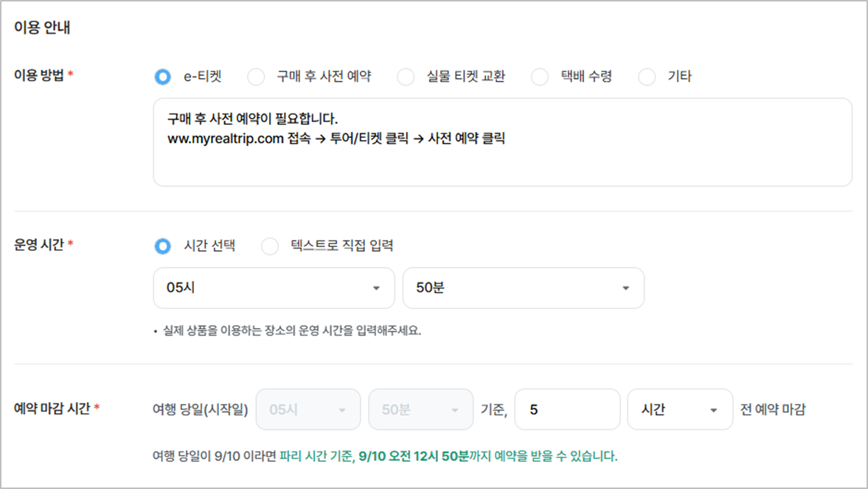The height and width of the screenshot is (489, 868).
Task: Open the 05시 operating hour dropdown
Action: coord(274,288)
